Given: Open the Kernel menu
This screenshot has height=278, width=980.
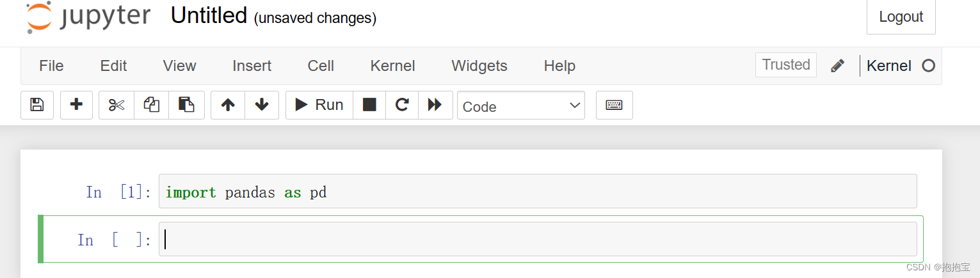Looking at the screenshot, I should (392, 66).
